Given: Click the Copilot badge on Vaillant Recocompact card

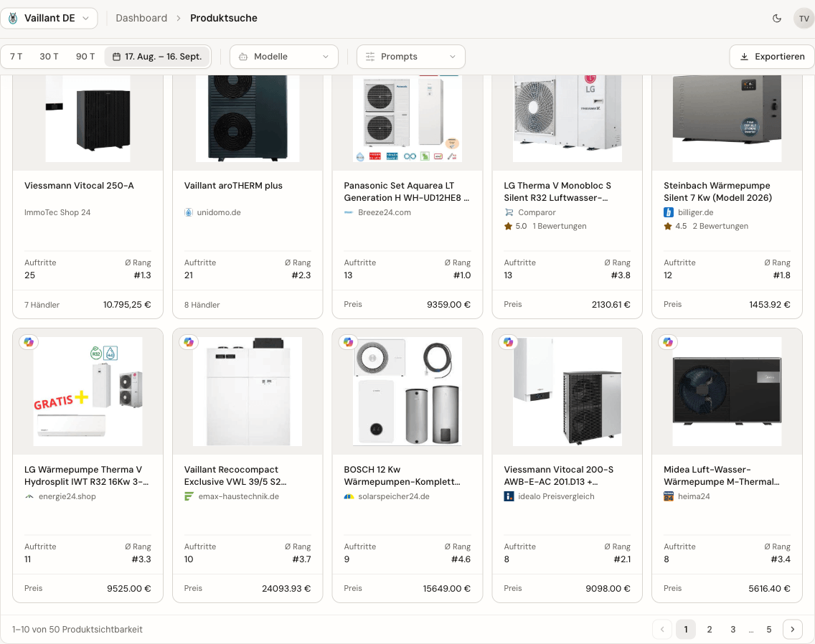Looking at the screenshot, I should pyautogui.click(x=189, y=342).
